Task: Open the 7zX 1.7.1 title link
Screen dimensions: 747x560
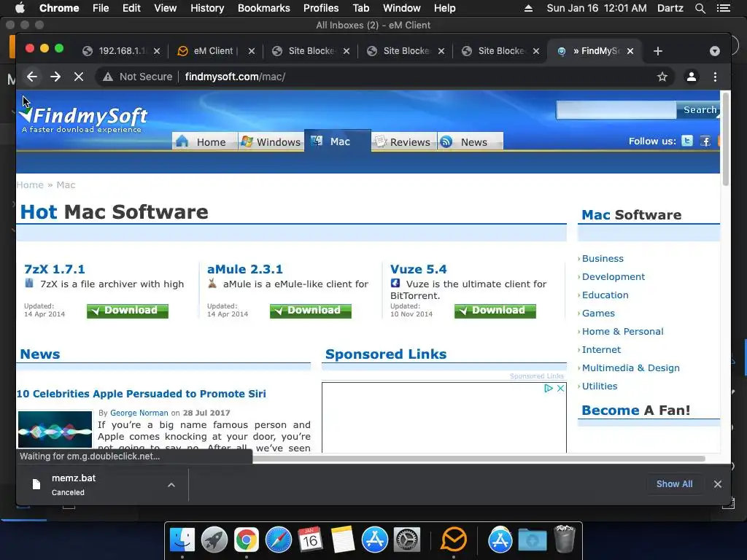Action: click(x=54, y=269)
